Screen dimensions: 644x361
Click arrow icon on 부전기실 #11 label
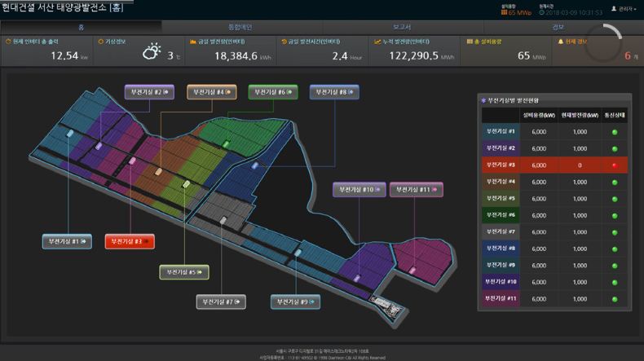point(434,190)
